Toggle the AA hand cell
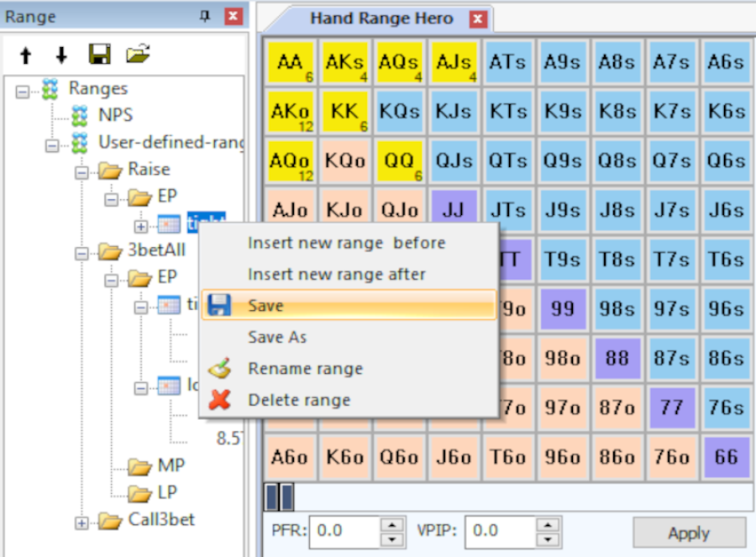Viewport: 756px width, 557px height. 291,63
